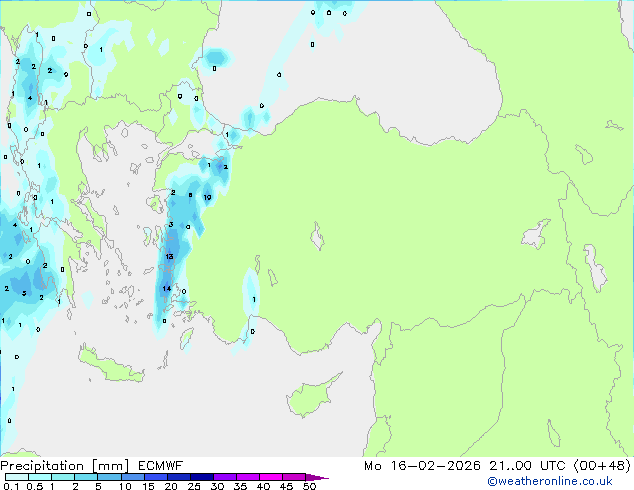Click the precipitation value '13' on the map
The image size is (634, 490).
[169, 256]
